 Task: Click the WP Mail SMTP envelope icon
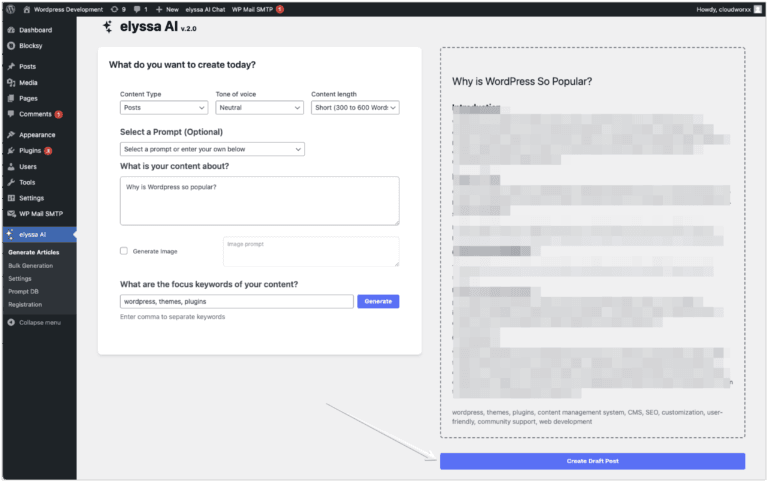tap(11, 214)
